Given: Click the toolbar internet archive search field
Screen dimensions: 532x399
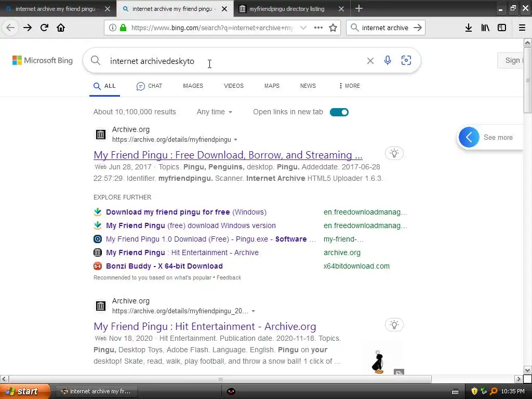Looking at the screenshot, I should [385, 28].
